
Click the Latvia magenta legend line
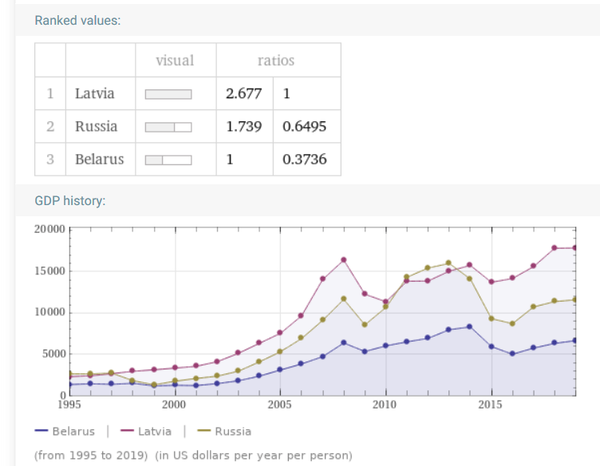[x=127, y=431]
